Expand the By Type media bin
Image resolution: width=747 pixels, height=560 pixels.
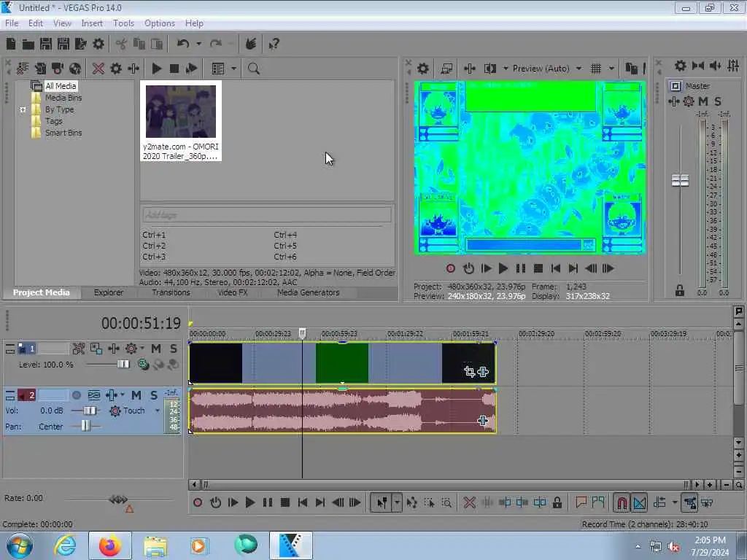[x=23, y=109]
